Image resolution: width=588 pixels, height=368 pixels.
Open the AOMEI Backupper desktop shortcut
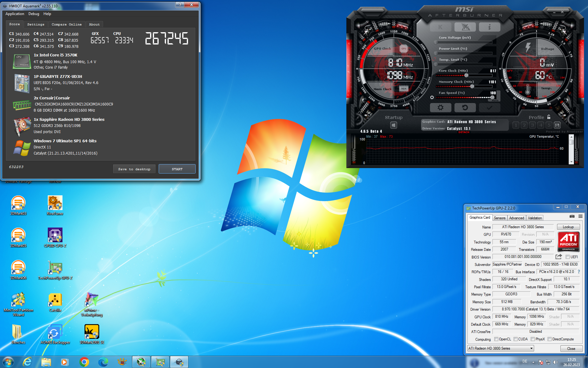[x=55, y=334]
